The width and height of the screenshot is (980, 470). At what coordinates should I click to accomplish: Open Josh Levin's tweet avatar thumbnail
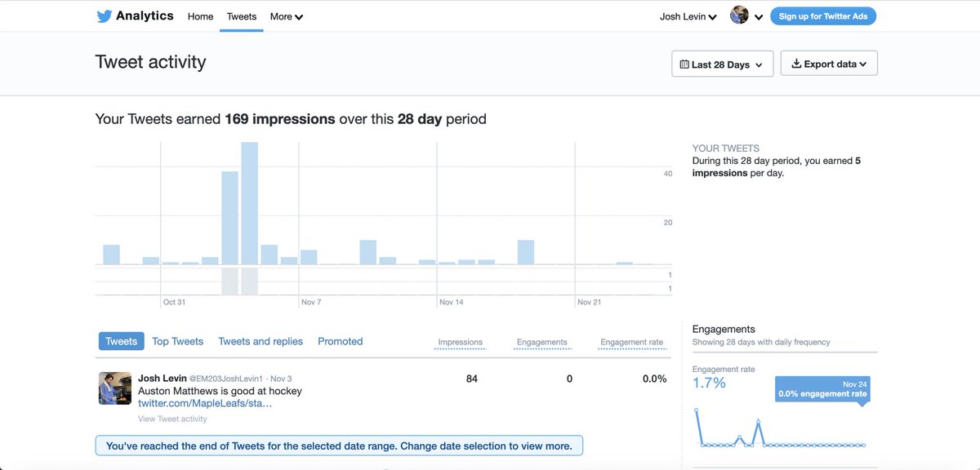115,388
